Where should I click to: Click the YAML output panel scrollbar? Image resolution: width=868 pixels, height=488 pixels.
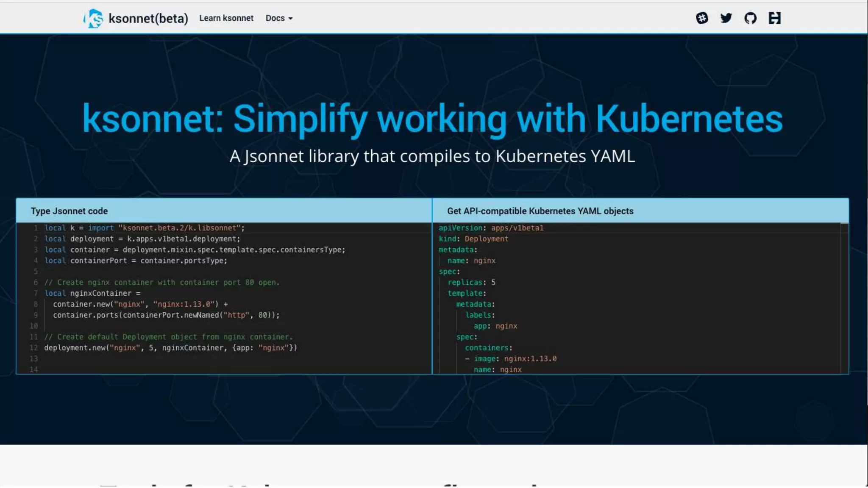tap(844, 297)
